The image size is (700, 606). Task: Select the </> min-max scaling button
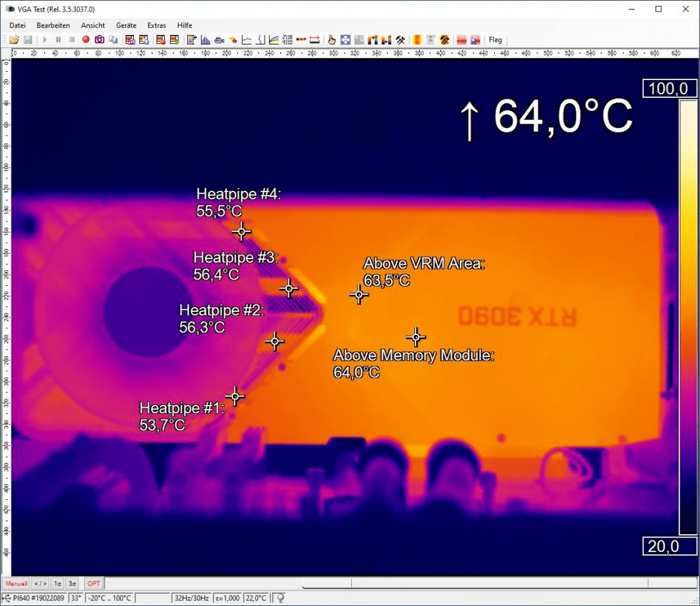point(40,583)
